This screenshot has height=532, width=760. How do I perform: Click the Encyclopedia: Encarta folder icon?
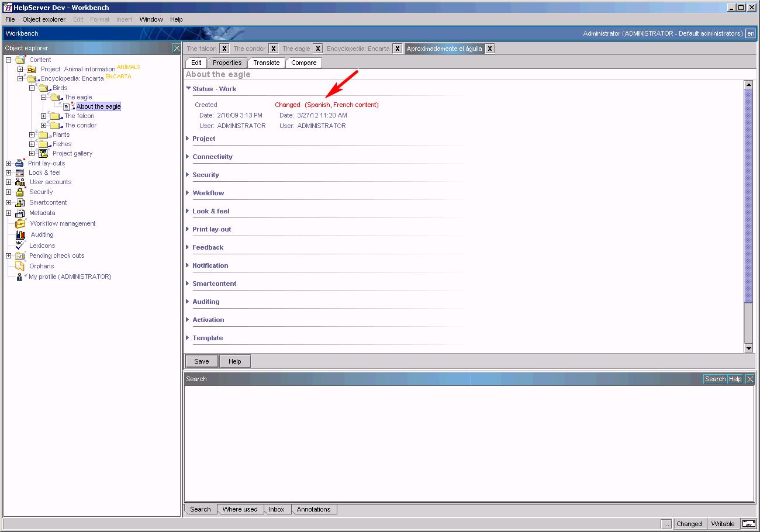pyautogui.click(x=32, y=78)
